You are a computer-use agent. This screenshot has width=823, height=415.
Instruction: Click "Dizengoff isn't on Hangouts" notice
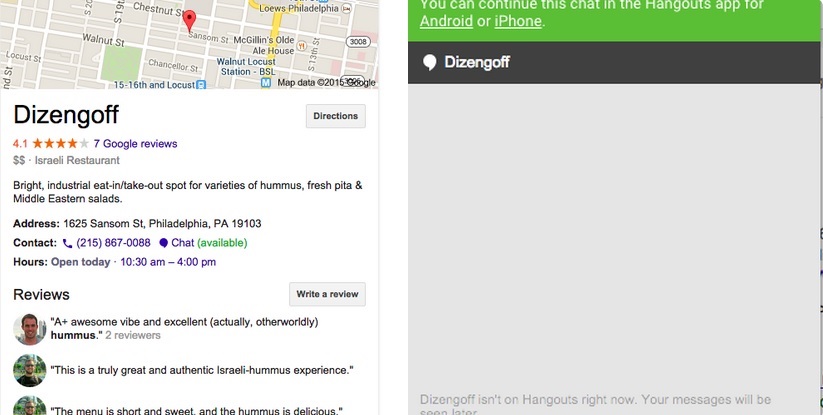coord(595,406)
